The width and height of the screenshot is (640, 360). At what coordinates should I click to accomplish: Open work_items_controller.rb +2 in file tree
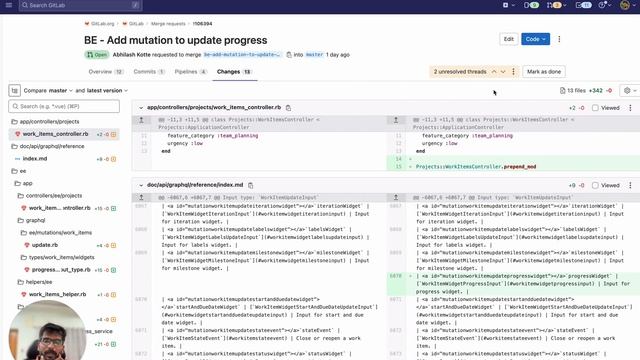point(64,134)
